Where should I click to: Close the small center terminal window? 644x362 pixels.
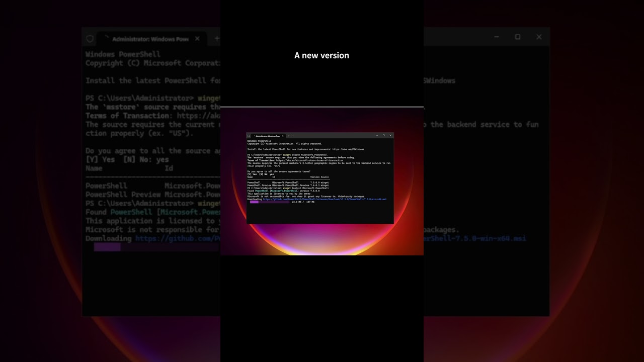(390, 135)
